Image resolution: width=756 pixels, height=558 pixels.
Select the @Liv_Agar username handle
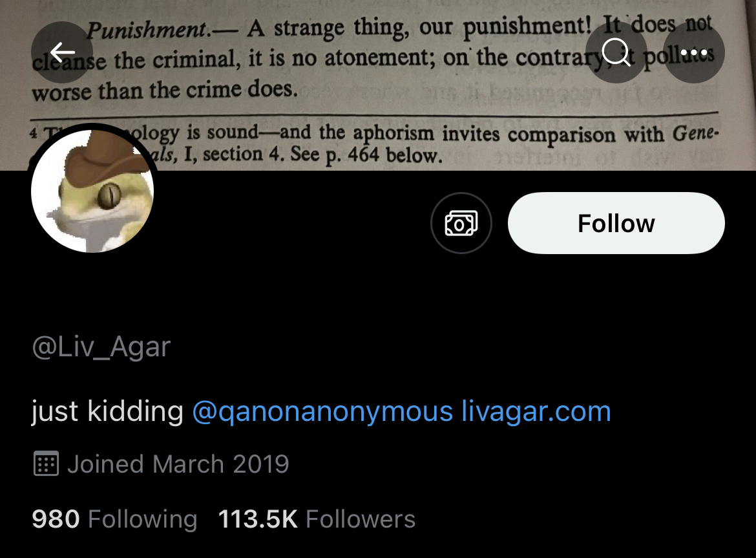click(x=101, y=347)
